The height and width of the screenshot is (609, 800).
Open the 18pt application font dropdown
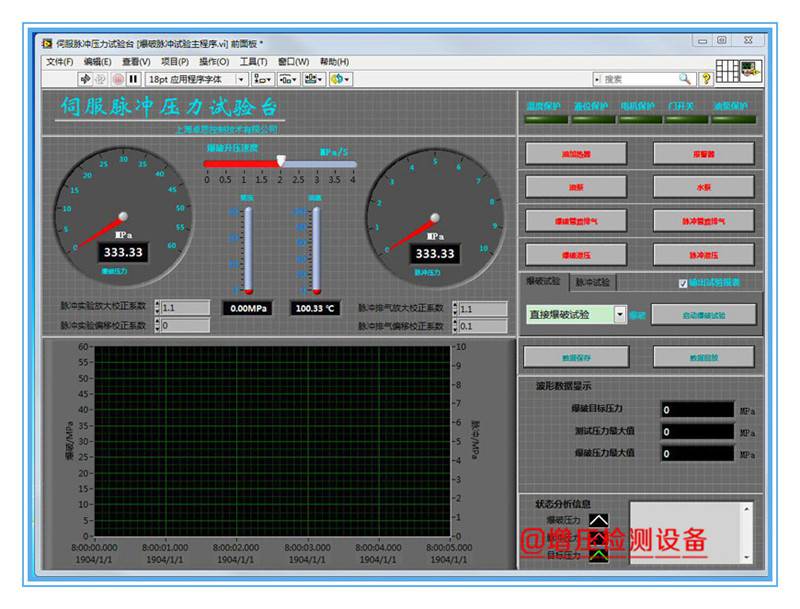coord(241,79)
